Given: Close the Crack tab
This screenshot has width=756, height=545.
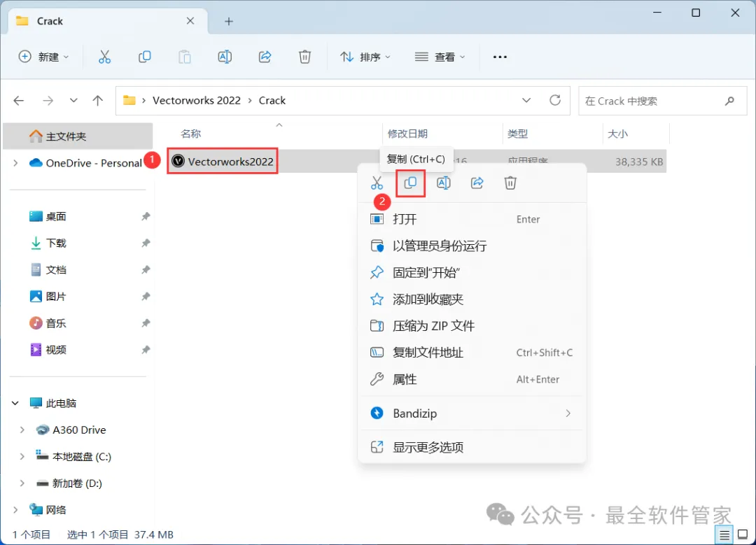Looking at the screenshot, I should 190,21.
